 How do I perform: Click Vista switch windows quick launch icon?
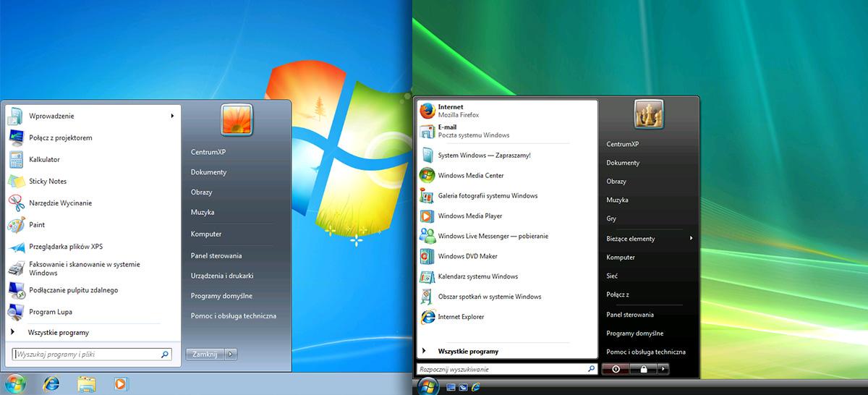(x=464, y=387)
